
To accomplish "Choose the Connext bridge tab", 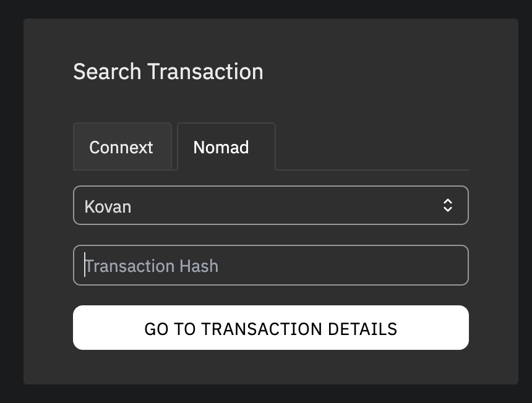I will [x=121, y=147].
